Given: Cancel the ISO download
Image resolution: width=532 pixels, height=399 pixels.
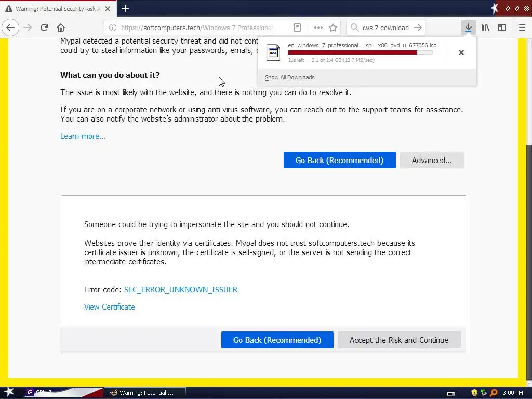Looking at the screenshot, I should (x=461, y=52).
